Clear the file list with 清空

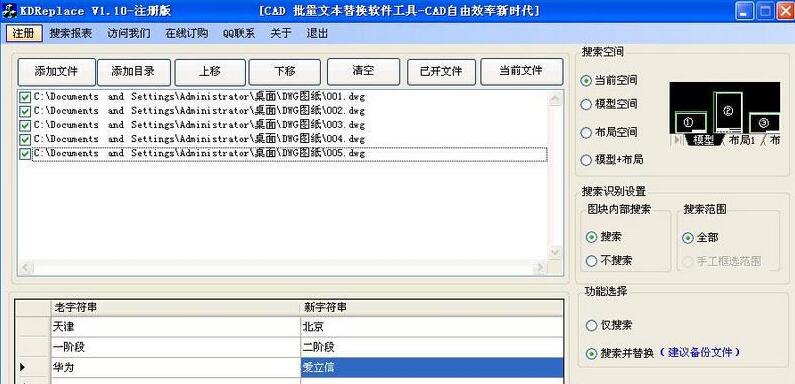click(x=364, y=72)
